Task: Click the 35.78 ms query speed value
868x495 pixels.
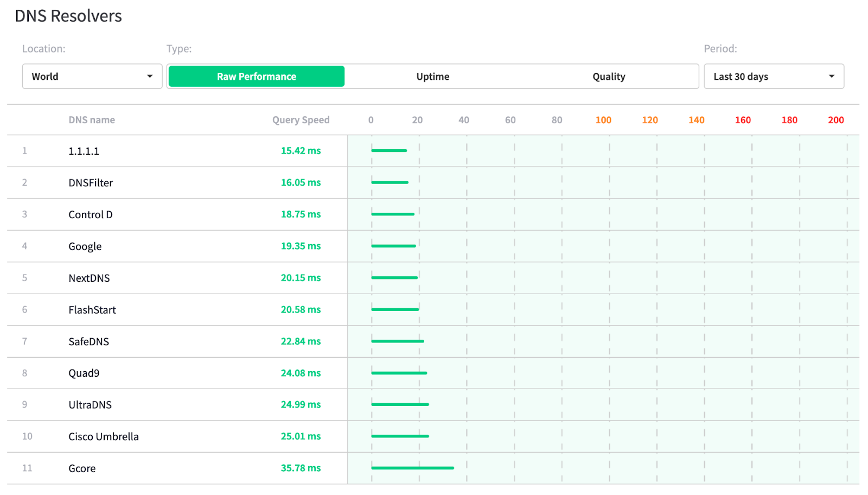Action: click(301, 468)
